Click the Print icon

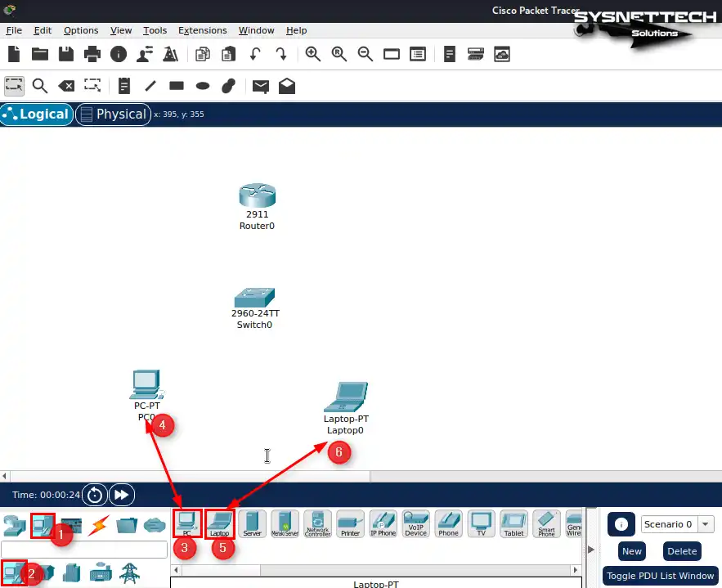tap(92, 54)
